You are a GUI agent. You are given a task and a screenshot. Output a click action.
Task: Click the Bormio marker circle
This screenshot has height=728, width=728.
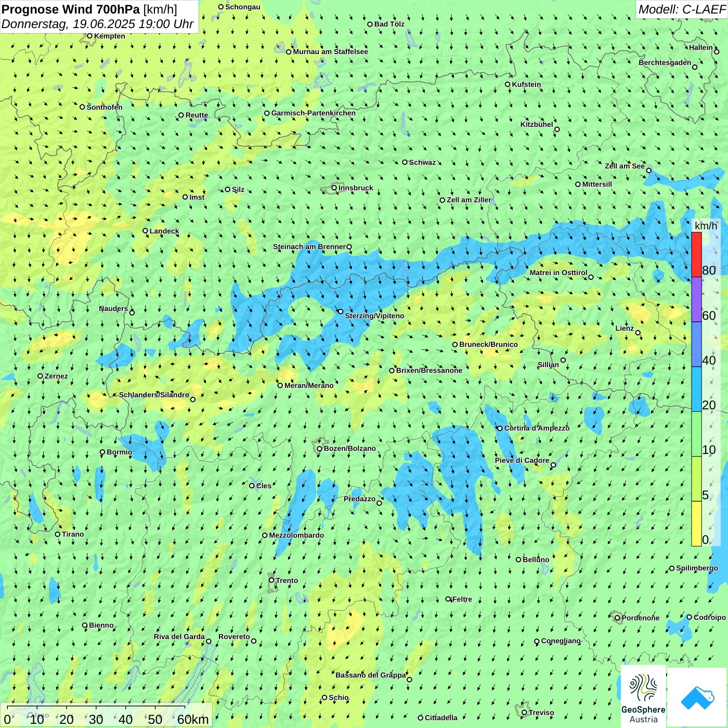pos(102,452)
